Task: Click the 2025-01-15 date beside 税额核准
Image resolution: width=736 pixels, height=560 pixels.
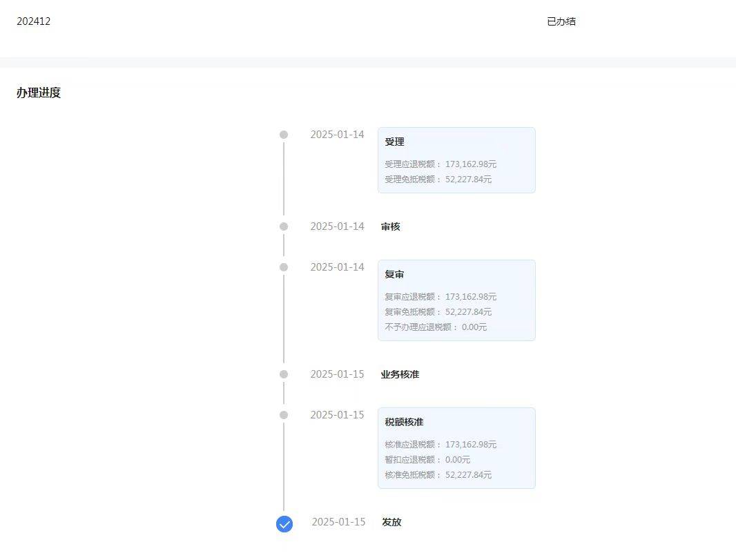Action: [x=337, y=416]
